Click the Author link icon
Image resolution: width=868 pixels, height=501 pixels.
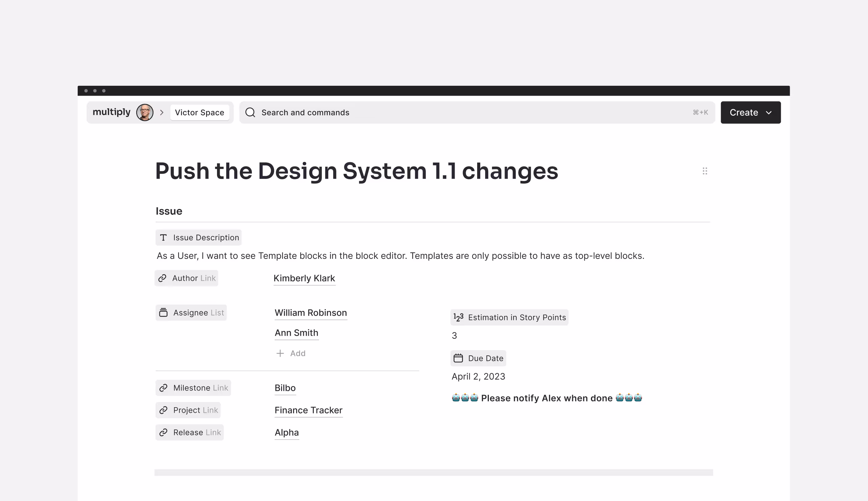[x=162, y=278]
